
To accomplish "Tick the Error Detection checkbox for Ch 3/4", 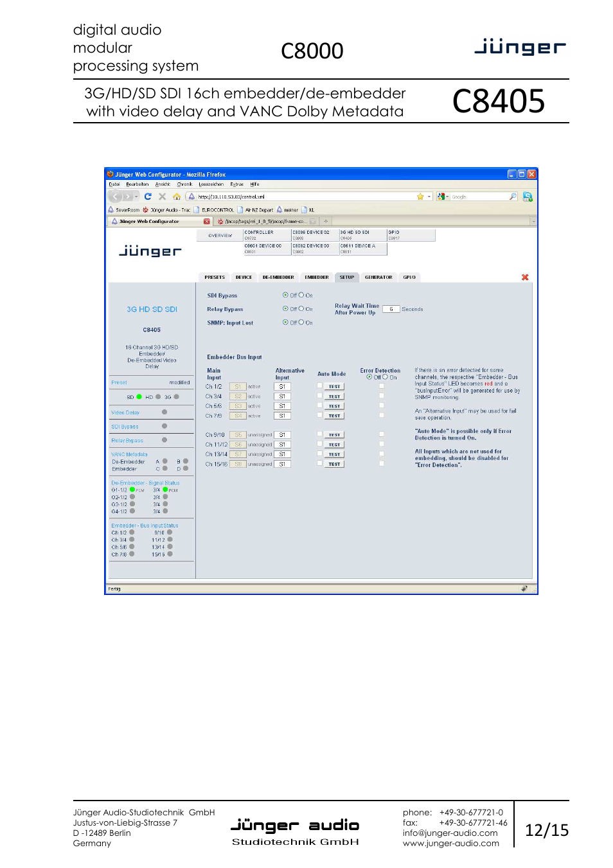I will coord(382,396).
